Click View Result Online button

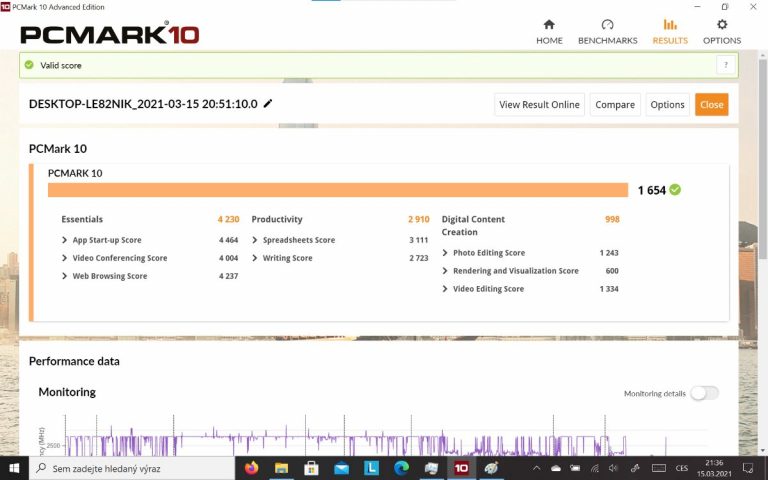pos(539,105)
